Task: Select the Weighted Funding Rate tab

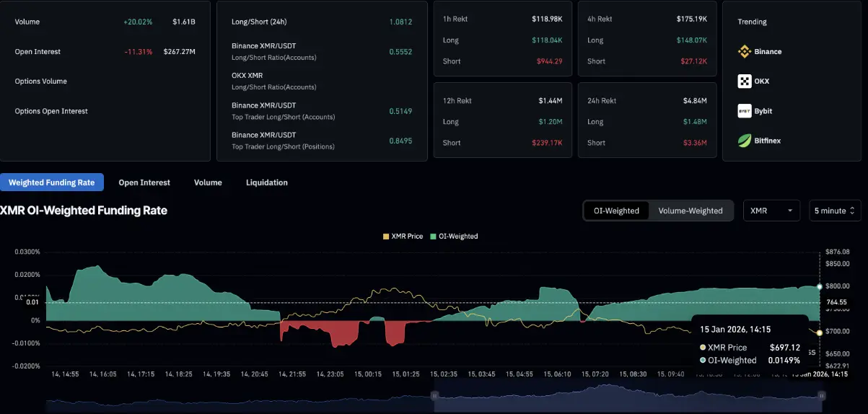Action: point(52,182)
